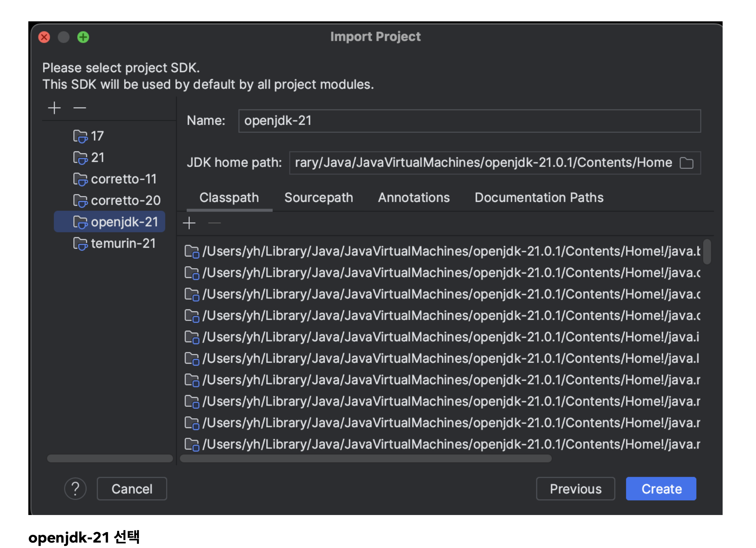Select the SDK named 17
This screenshot has height=548, width=756.
coord(97,136)
